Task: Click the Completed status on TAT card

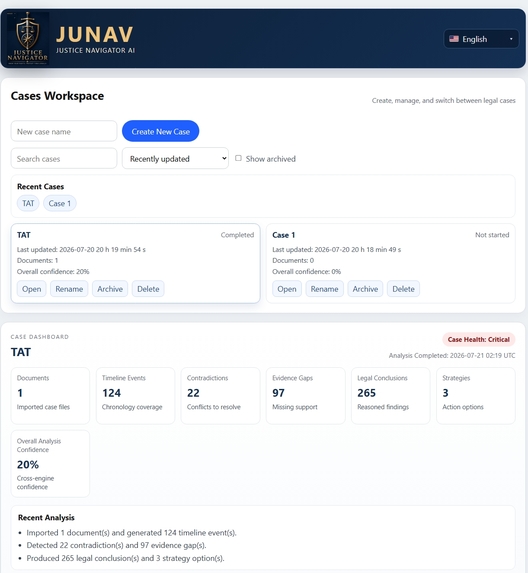Action: tap(237, 235)
